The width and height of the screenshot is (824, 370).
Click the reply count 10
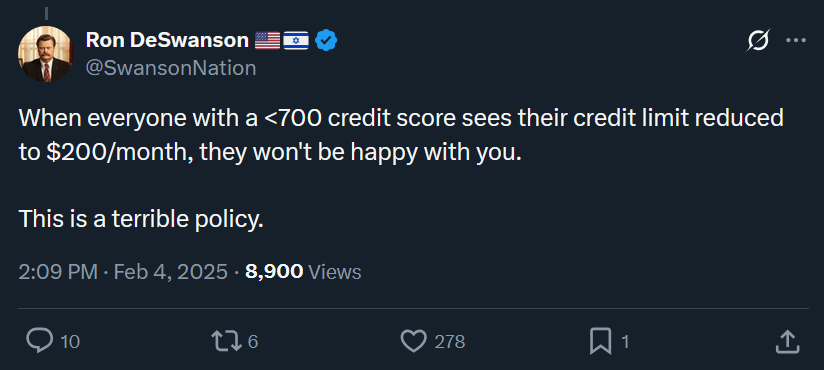click(70, 342)
